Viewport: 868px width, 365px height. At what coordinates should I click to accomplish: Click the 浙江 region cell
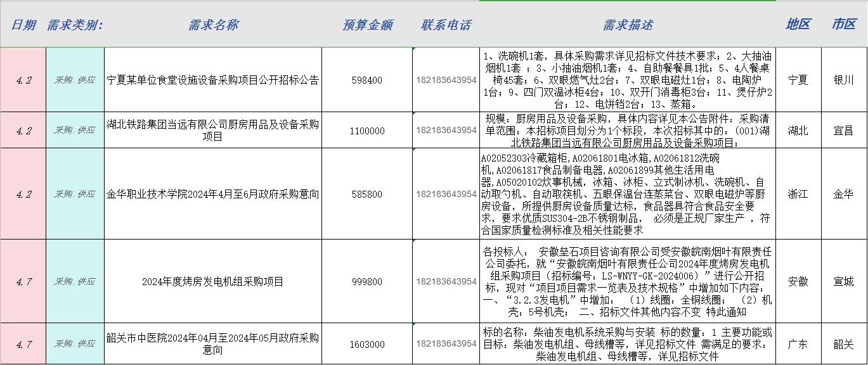[x=798, y=194]
